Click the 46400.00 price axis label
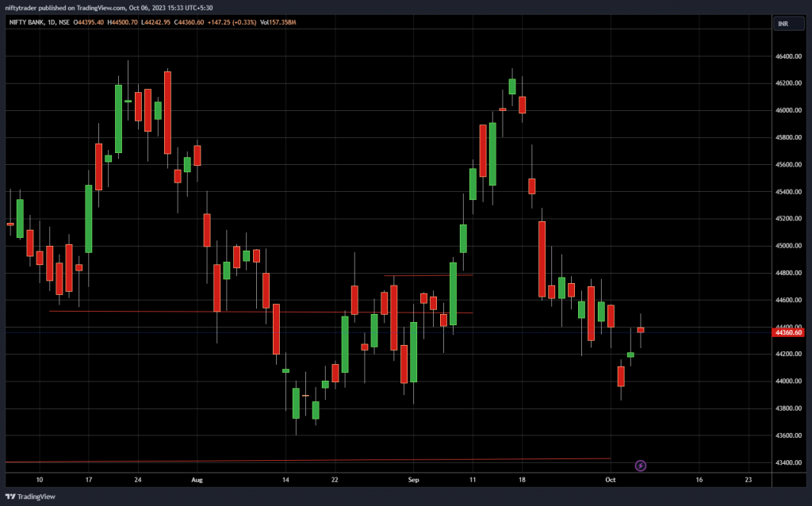The height and width of the screenshot is (506, 812). click(788, 56)
